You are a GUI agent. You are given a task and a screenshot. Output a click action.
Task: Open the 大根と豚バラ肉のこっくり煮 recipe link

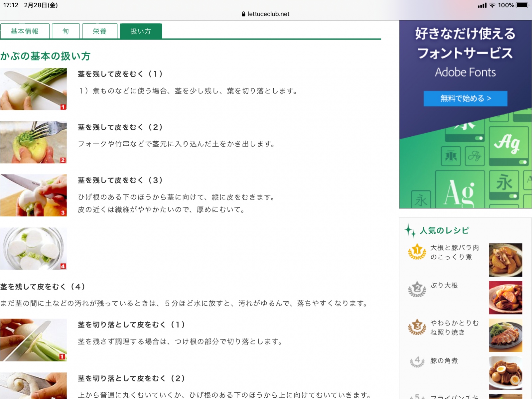coord(455,252)
